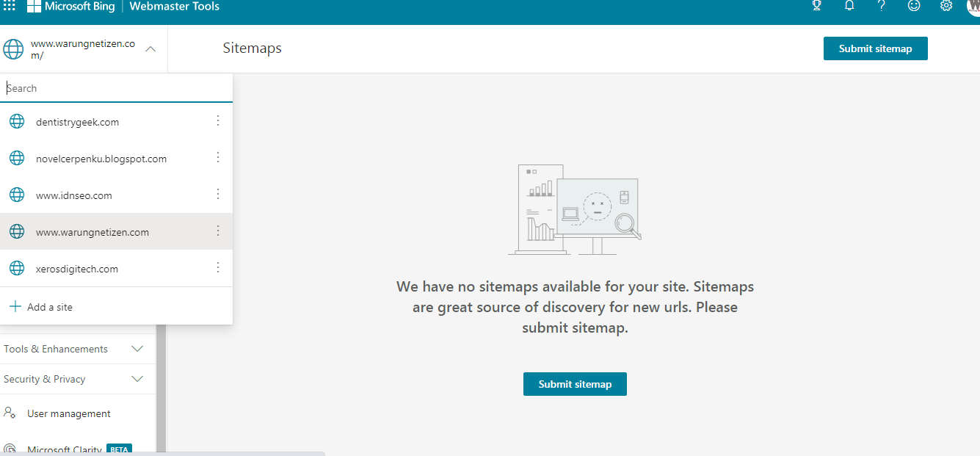Click the Sitemaps page heading
Image resolution: width=980 pixels, height=456 pixels.
pyautogui.click(x=253, y=48)
